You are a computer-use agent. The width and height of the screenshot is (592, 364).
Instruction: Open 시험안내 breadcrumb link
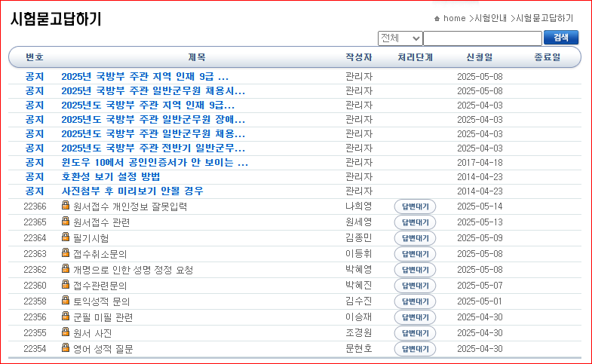490,18
